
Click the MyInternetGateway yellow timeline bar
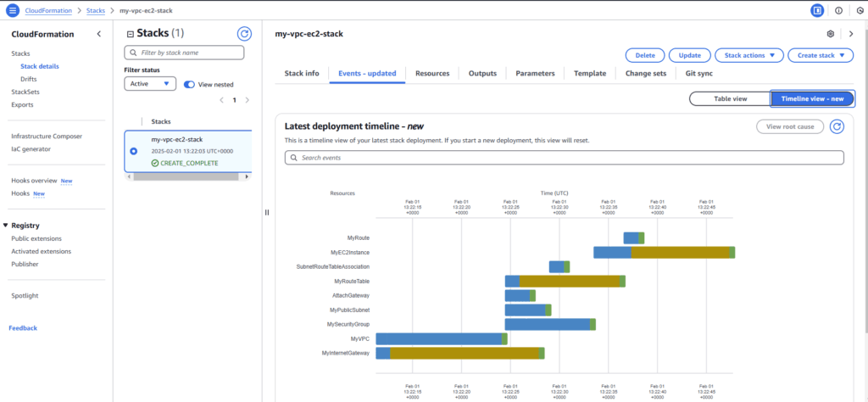(465, 354)
